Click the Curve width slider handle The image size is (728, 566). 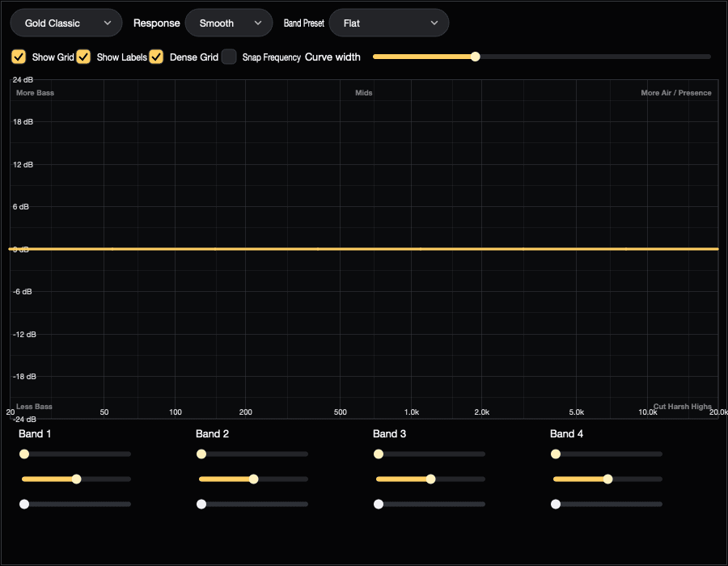(475, 57)
